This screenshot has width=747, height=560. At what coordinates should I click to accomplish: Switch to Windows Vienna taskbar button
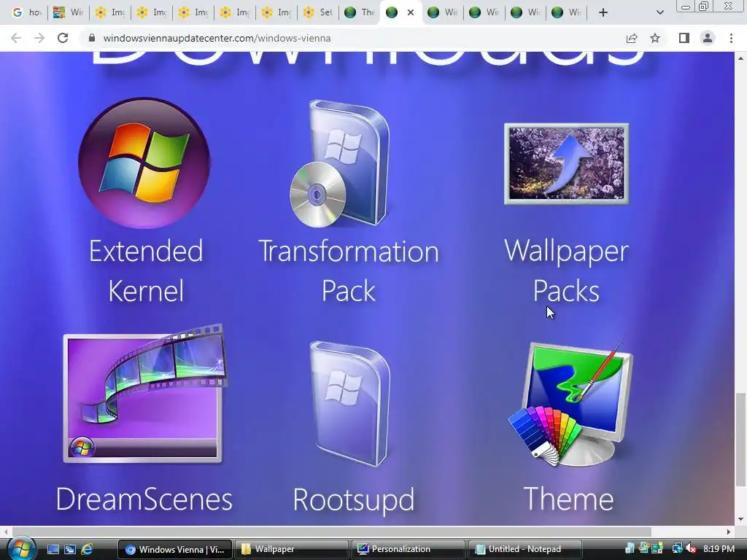174,549
